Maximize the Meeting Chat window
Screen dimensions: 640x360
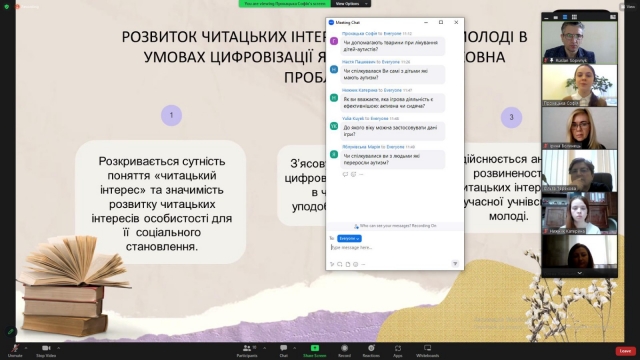441,22
